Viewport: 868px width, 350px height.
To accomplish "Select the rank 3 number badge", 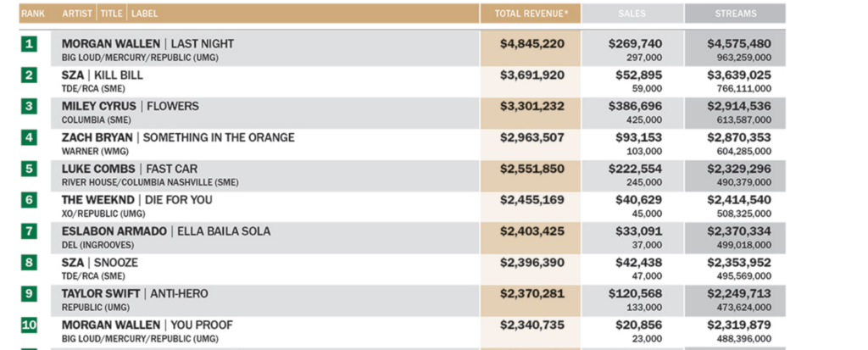I will point(30,106).
